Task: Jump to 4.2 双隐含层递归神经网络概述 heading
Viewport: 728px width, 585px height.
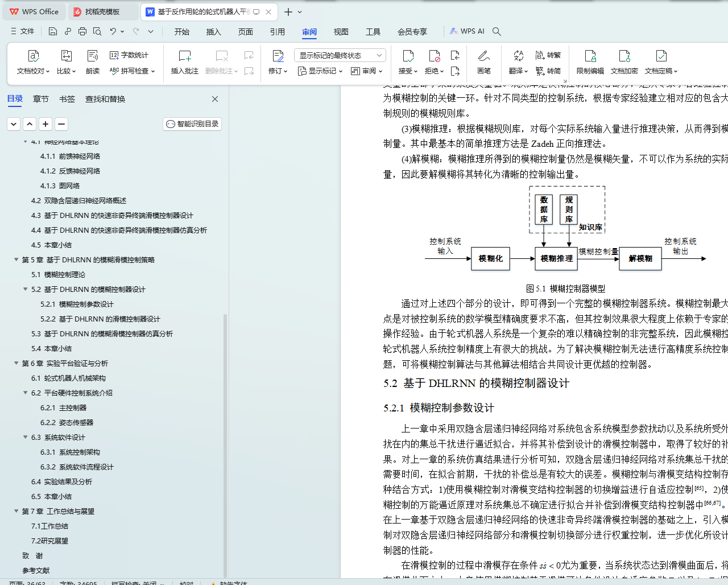Action: pos(78,200)
